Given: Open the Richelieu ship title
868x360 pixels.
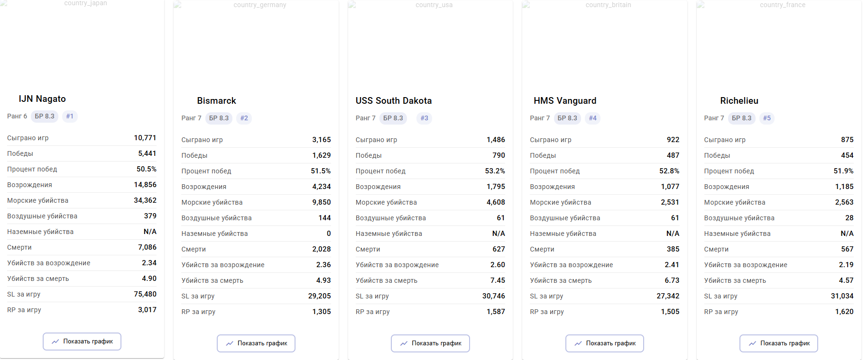Looking at the screenshot, I should tap(739, 101).
